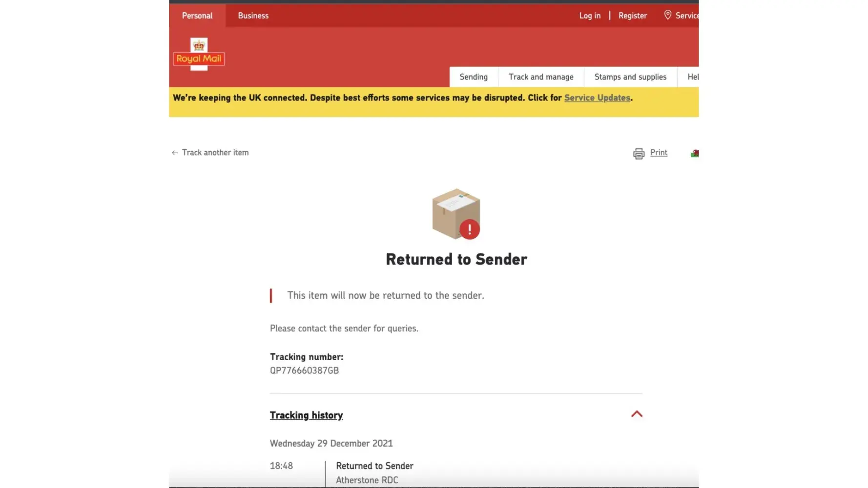The image size is (868, 488).
Task: Click the date Wednesday 29 December 2021
Action: [x=331, y=444]
